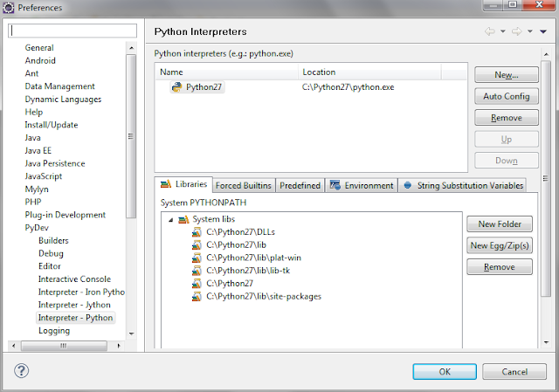The image size is (559, 392).
Task: Go back with the left arrow icon
Action: coord(490,31)
